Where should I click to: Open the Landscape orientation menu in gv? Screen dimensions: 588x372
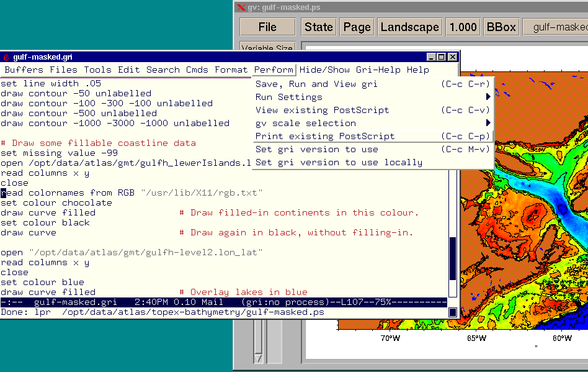pos(409,27)
